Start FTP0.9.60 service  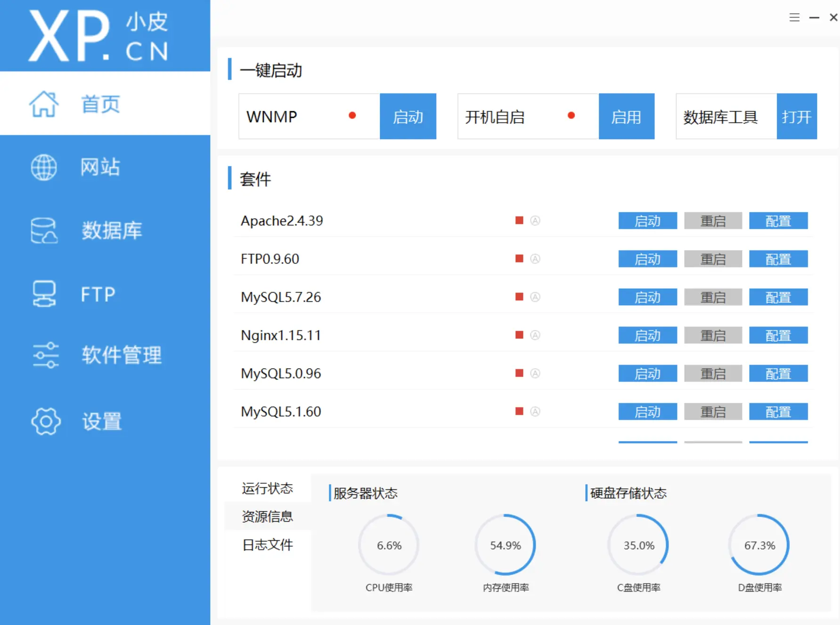pos(648,259)
